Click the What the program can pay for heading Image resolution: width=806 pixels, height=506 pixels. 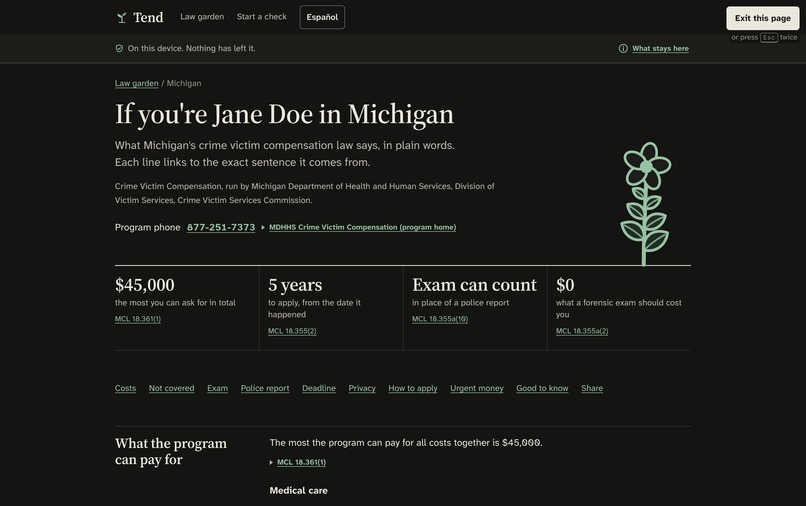(x=171, y=451)
